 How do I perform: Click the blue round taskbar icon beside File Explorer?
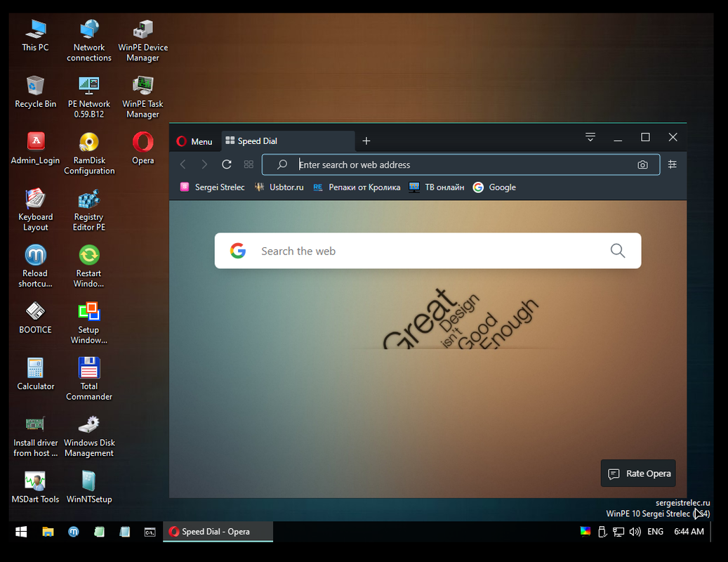pyautogui.click(x=73, y=532)
